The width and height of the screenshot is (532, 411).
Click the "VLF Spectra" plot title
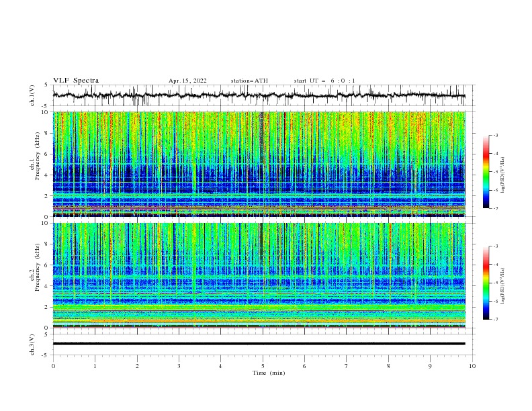[x=76, y=81]
